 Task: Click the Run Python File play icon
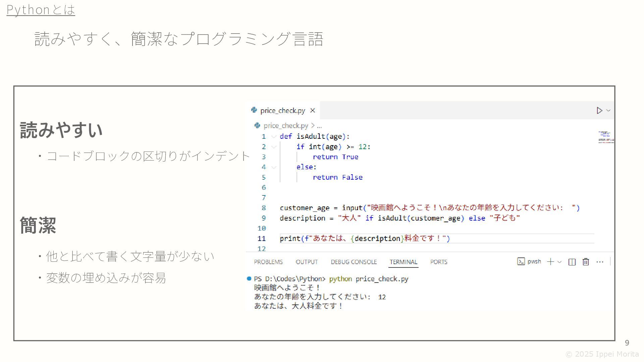[x=599, y=111]
